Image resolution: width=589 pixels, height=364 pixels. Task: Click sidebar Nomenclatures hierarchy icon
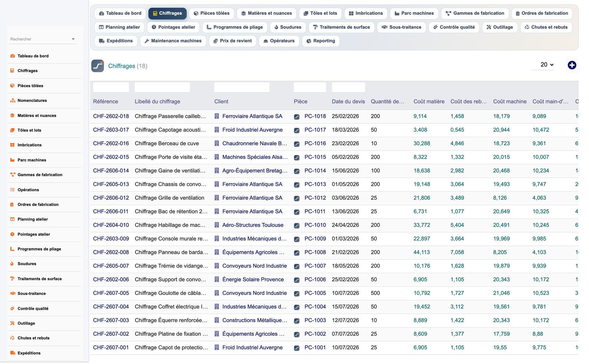pyautogui.click(x=12, y=101)
